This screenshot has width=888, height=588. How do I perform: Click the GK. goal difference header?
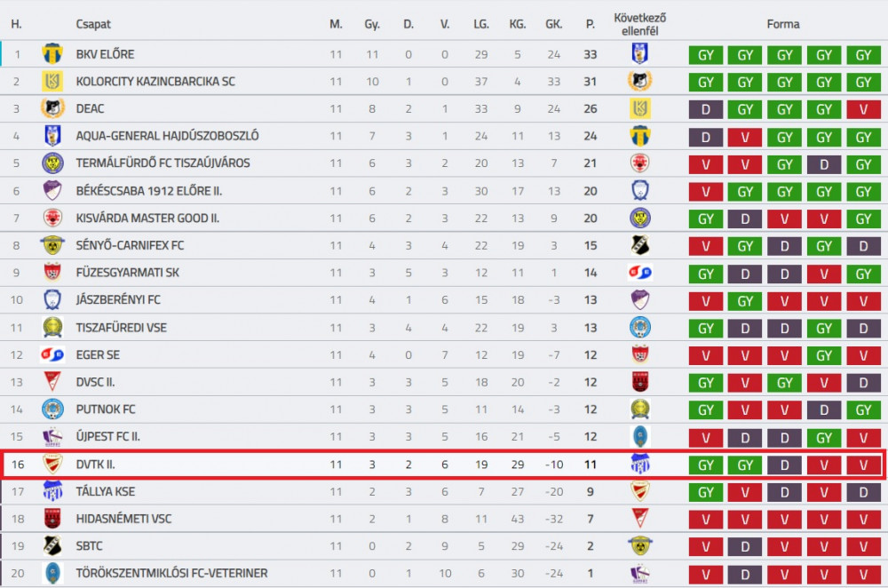tap(553, 24)
